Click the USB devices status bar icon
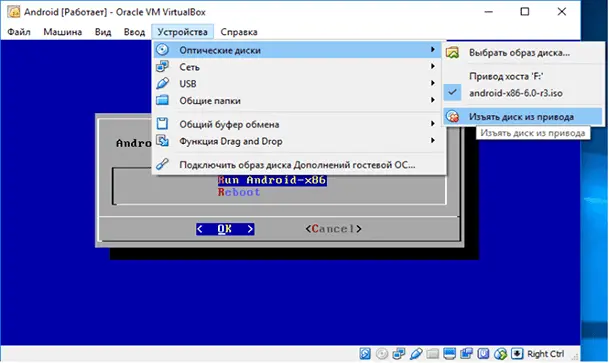 click(x=416, y=353)
